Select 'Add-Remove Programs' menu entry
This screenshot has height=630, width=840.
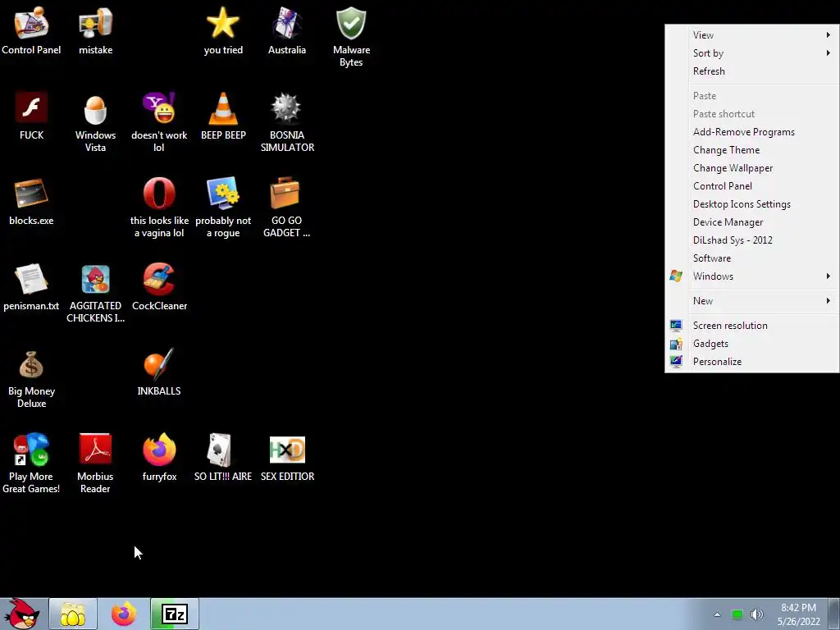tap(752, 132)
